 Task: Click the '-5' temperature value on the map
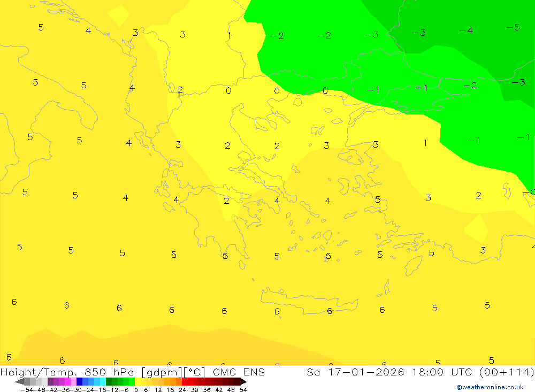tap(513, 27)
